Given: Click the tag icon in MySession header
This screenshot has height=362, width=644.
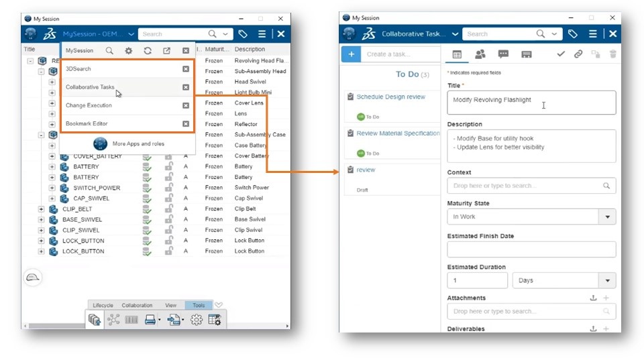Looking at the screenshot, I should click(x=243, y=34).
